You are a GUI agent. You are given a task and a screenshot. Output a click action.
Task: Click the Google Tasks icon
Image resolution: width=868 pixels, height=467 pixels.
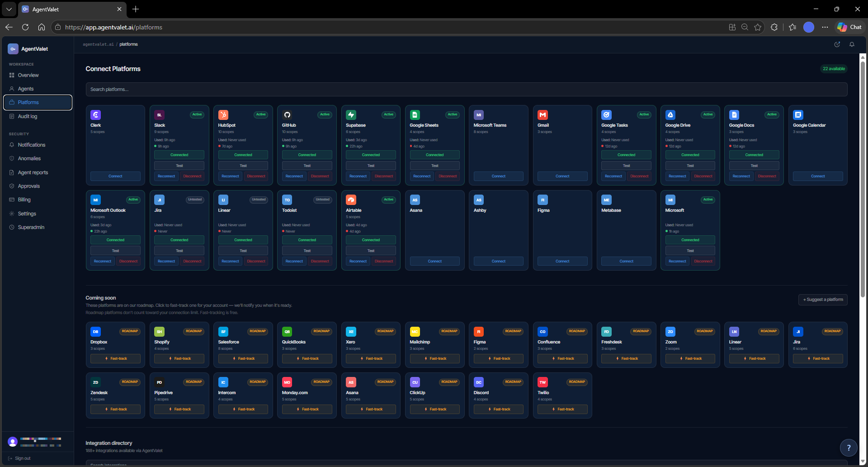point(607,115)
